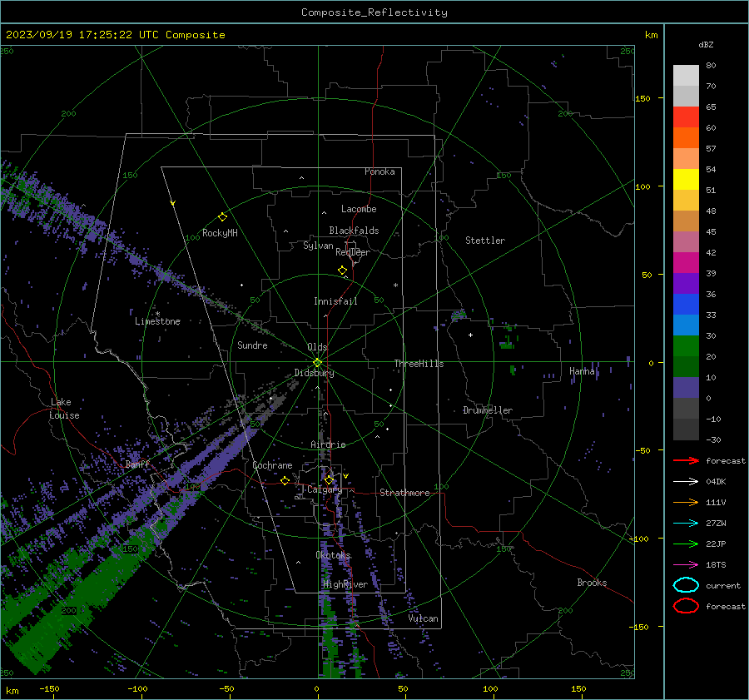
Task: Click the Lacombe label on map
Action: click(359, 209)
